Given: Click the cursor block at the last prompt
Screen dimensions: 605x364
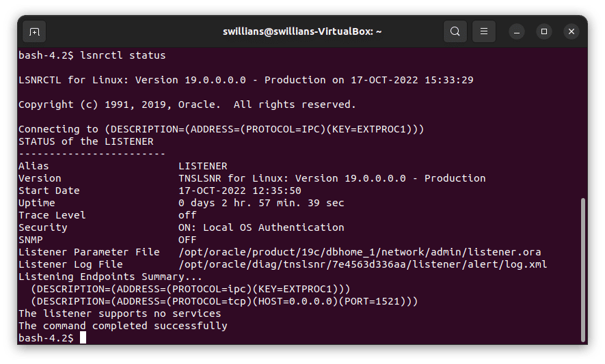Looking at the screenshot, I should click(83, 338).
